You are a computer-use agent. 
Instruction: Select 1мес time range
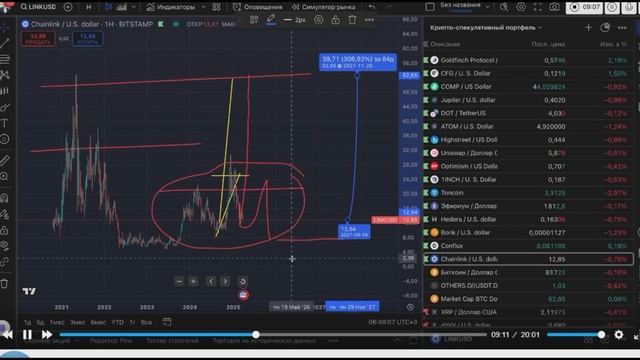57,322
